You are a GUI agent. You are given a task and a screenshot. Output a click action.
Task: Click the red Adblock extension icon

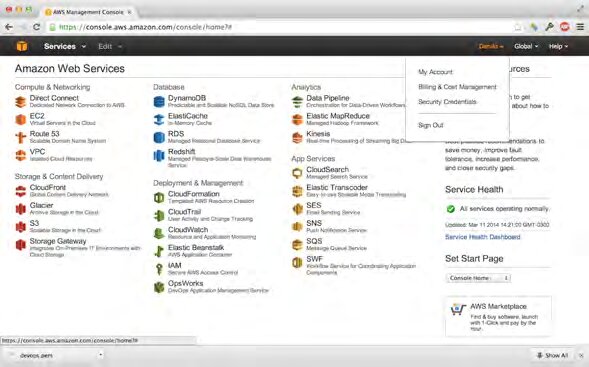(x=565, y=27)
